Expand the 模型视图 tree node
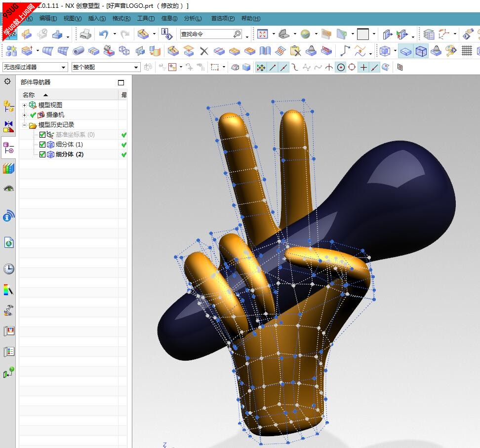The height and width of the screenshot is (448, 480). 25,105
